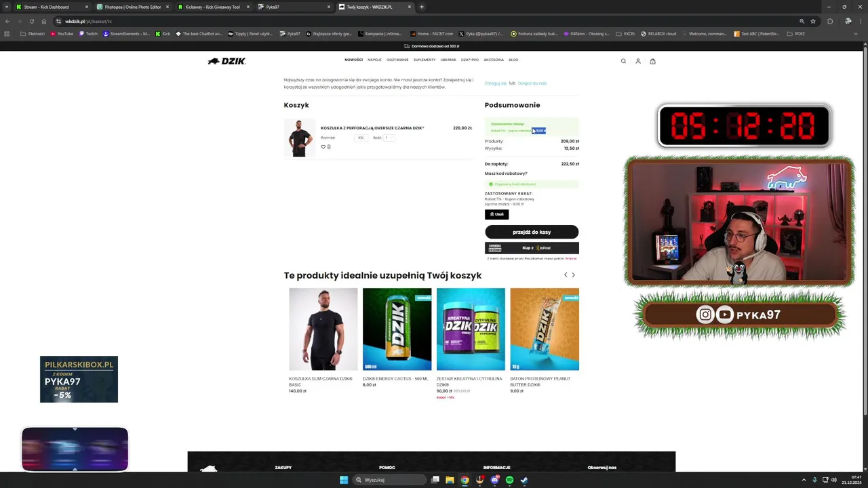Click the browser home icon
The width and height of the screenshot is (868, 488).
[x=44, y=21]
